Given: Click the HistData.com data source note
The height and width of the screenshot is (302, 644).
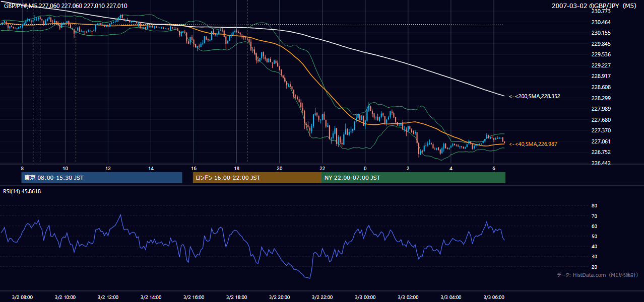Looking at the screenshot, I should [598, 275].
